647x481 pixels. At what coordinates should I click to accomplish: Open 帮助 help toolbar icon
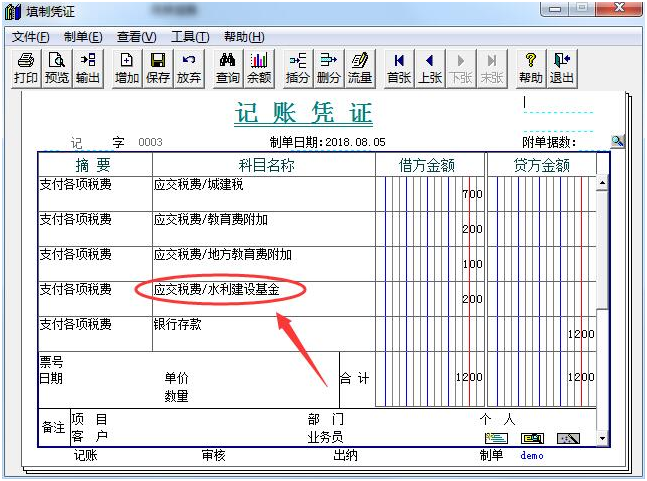tap(531, 68)
